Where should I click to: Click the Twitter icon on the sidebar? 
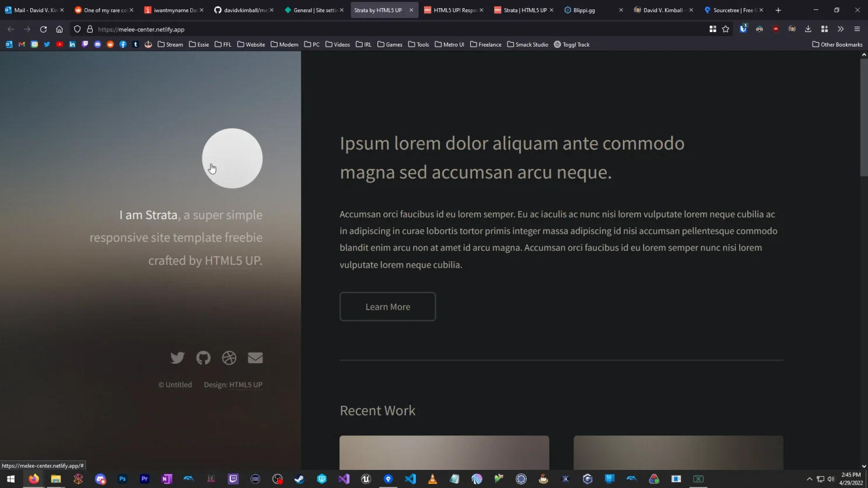177,357
